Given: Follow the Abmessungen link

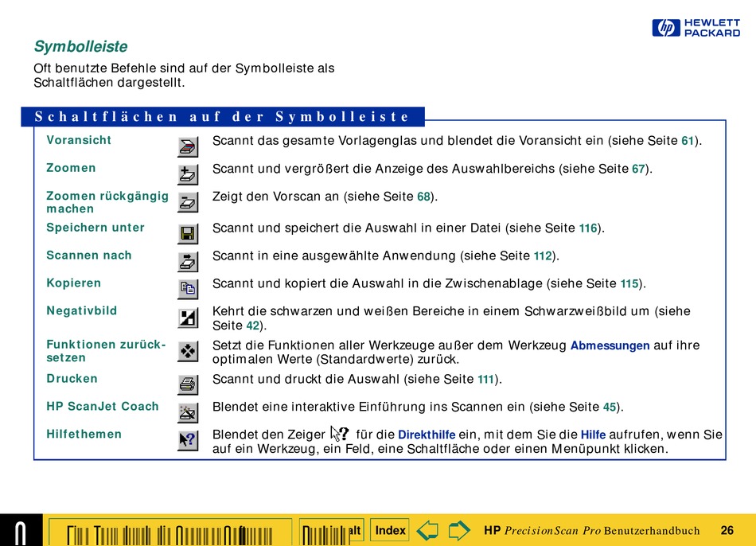Looking at the screenshot, I should click(610, 346).
